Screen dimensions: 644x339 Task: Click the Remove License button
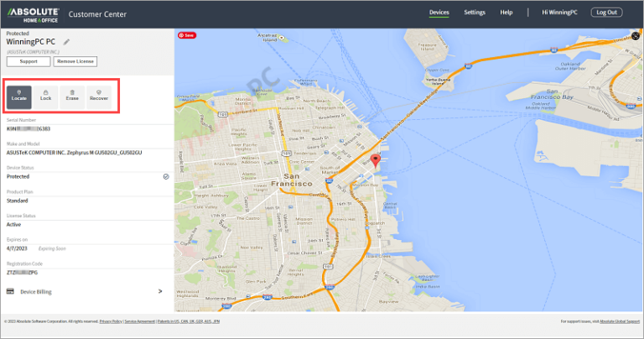point(76,61)
